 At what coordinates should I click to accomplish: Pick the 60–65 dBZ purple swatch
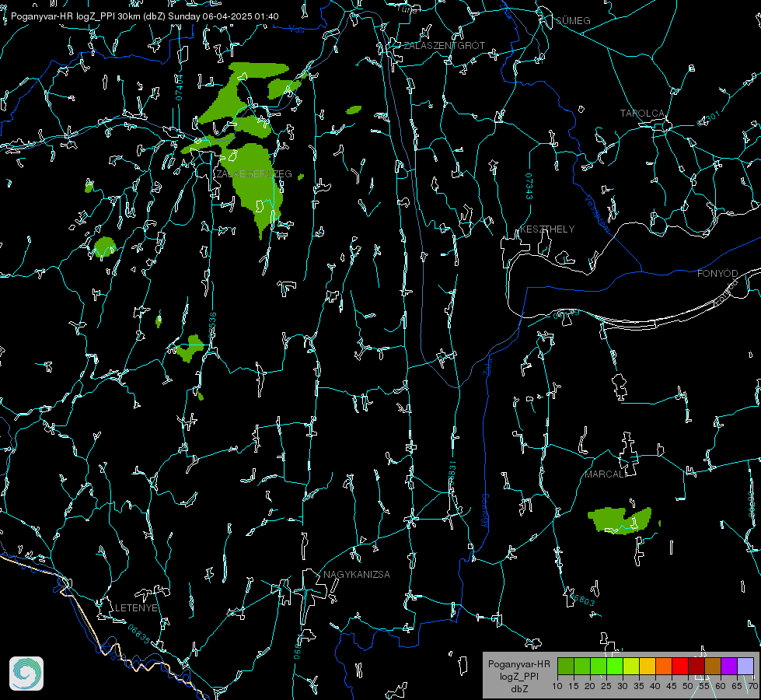point(729,666)
